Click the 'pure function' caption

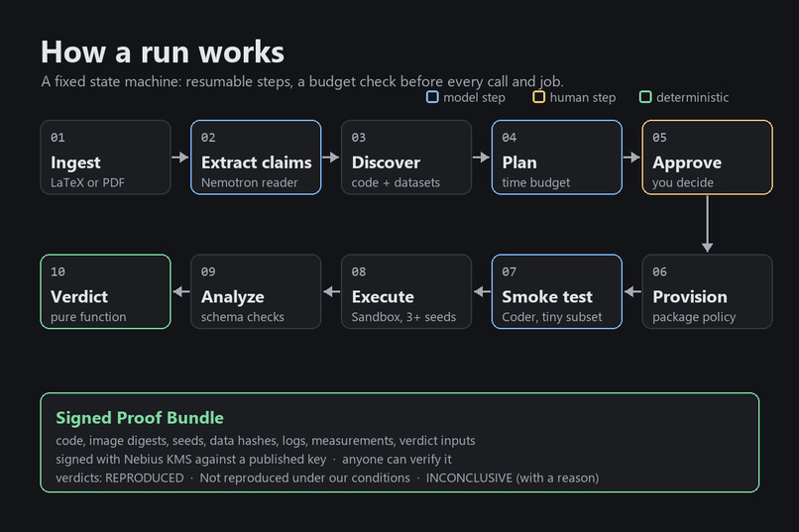(x=88, y=317)
